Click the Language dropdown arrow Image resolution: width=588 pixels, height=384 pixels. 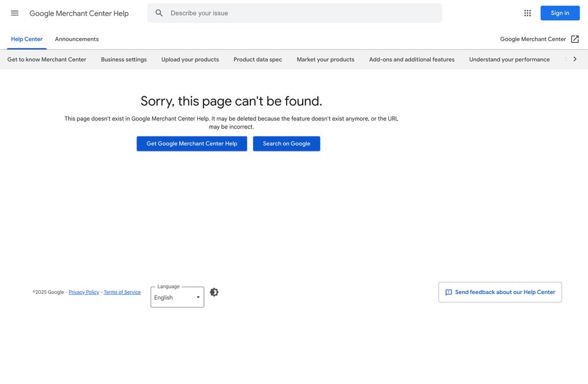coord(198,298)
